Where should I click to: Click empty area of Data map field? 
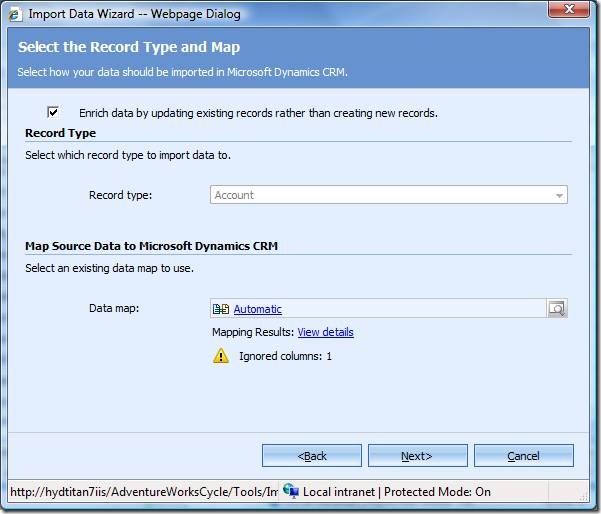coord(410,309)
